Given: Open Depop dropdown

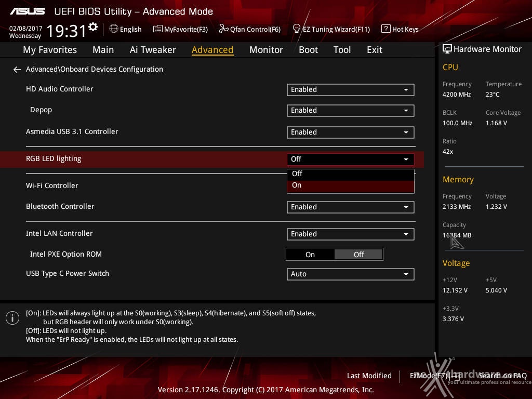Looking at the screenshot, I should (x=351, y=111).
